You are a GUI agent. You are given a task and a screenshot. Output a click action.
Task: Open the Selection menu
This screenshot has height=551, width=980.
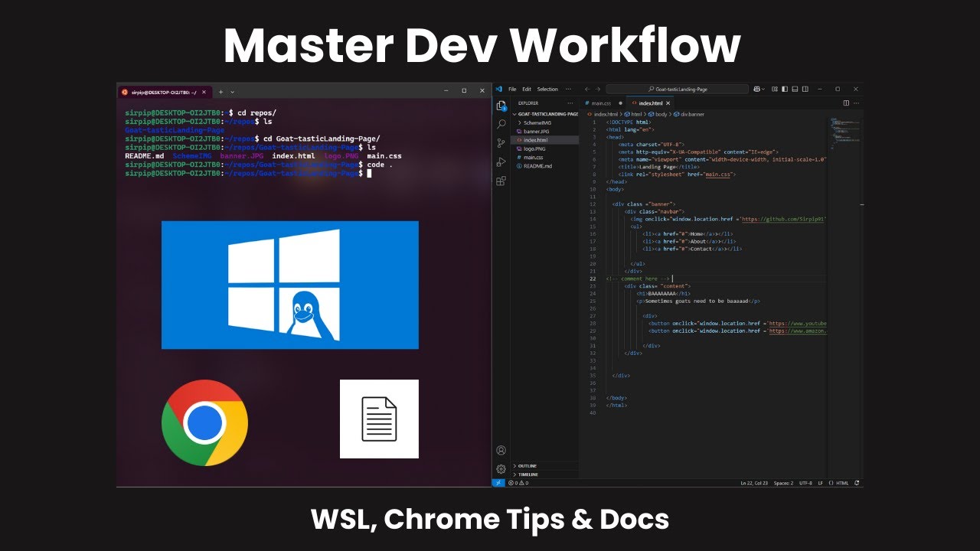tap(547, 90)
